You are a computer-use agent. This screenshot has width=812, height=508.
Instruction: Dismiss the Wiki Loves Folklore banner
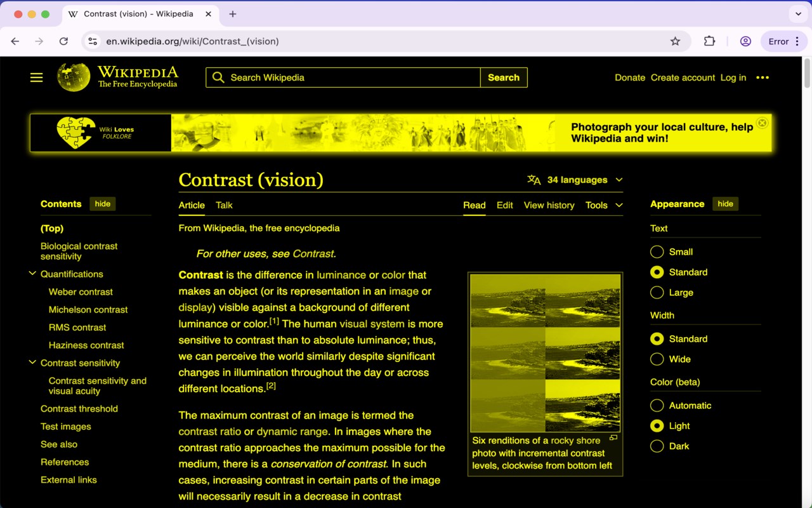(x=763, y=123)
